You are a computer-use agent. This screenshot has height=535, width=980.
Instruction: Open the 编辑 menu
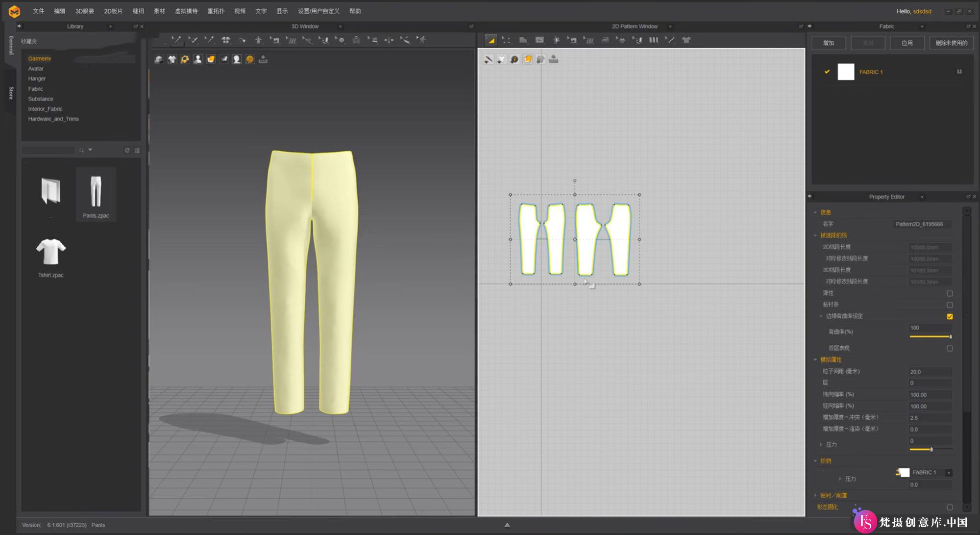(x=59, y=11)
